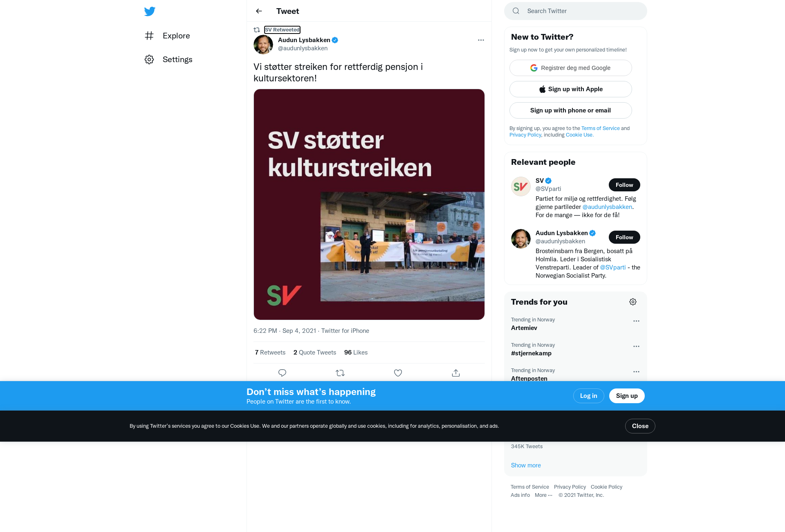Screen dimensions: 785x532
Task: Like the tweet with heart icon
Action: [398, 373]
